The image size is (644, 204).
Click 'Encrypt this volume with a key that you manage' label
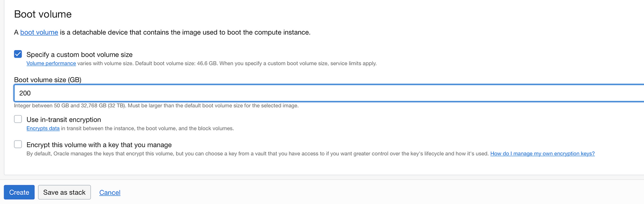point(99,144)
